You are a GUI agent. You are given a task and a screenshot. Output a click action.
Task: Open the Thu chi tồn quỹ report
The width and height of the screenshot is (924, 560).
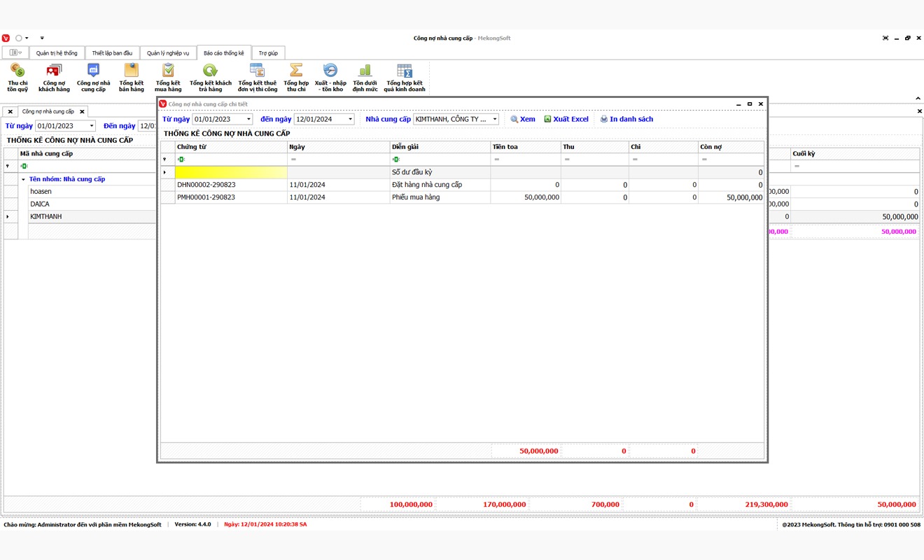17,77
